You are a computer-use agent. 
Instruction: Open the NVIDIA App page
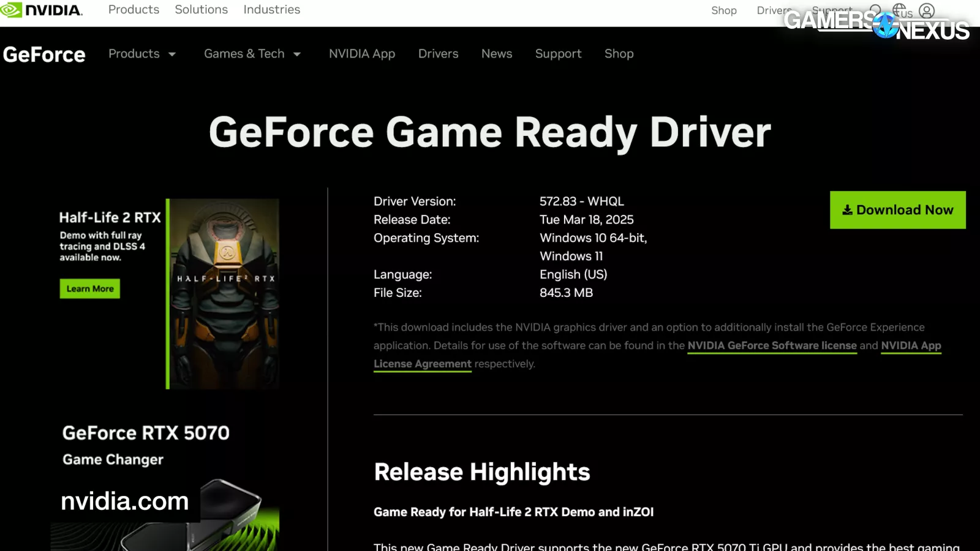(x=362, y=54)
